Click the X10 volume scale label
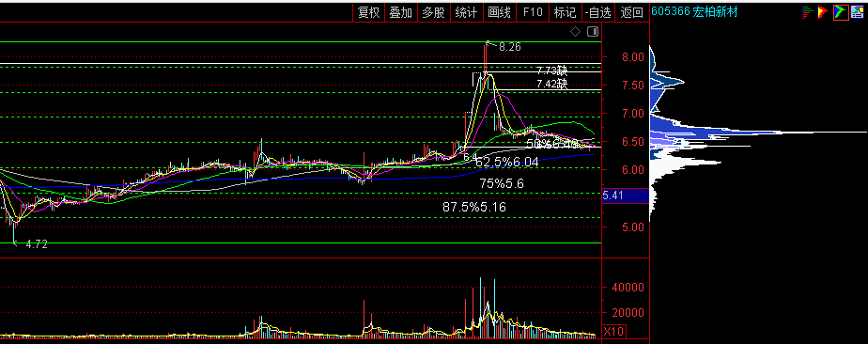 point(613,332)
